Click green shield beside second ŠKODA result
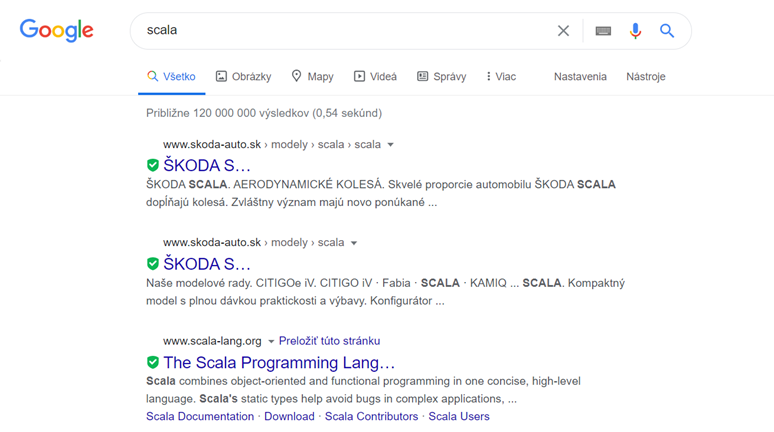Viewport: 774px width, 432px height. (x=153, y=264)
